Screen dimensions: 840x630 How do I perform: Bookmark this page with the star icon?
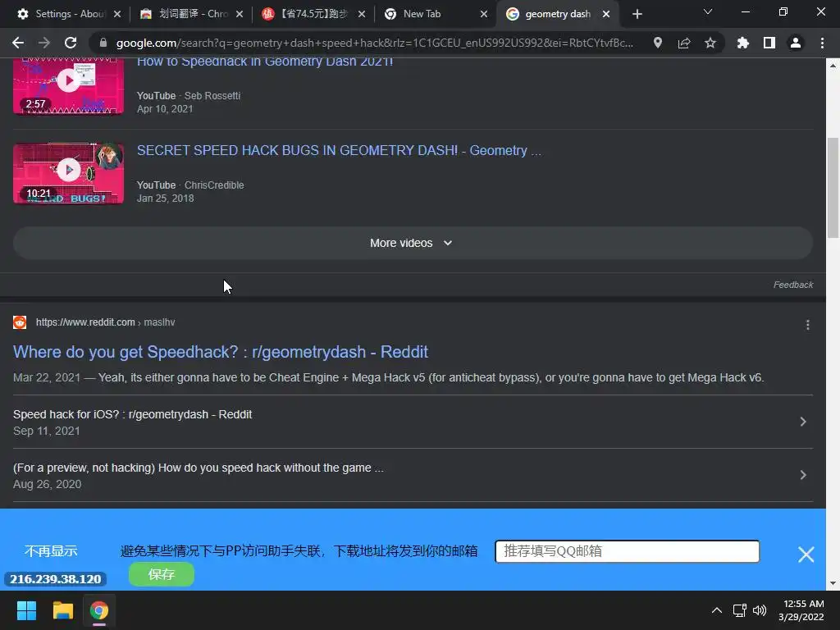pyautogui.click(x=710, y=43)
